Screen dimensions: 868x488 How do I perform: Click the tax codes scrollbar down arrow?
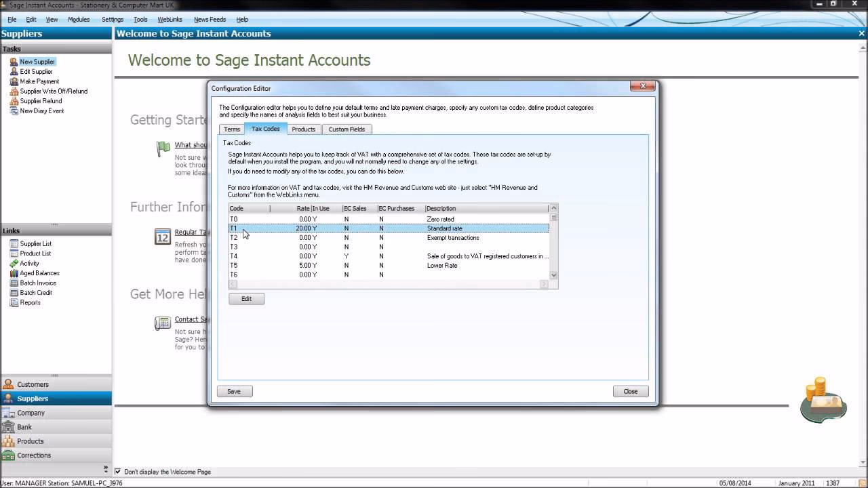553,275
